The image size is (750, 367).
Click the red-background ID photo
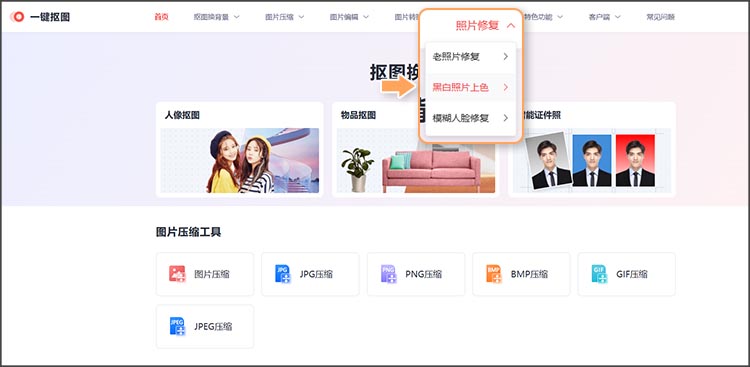point(635,160)
